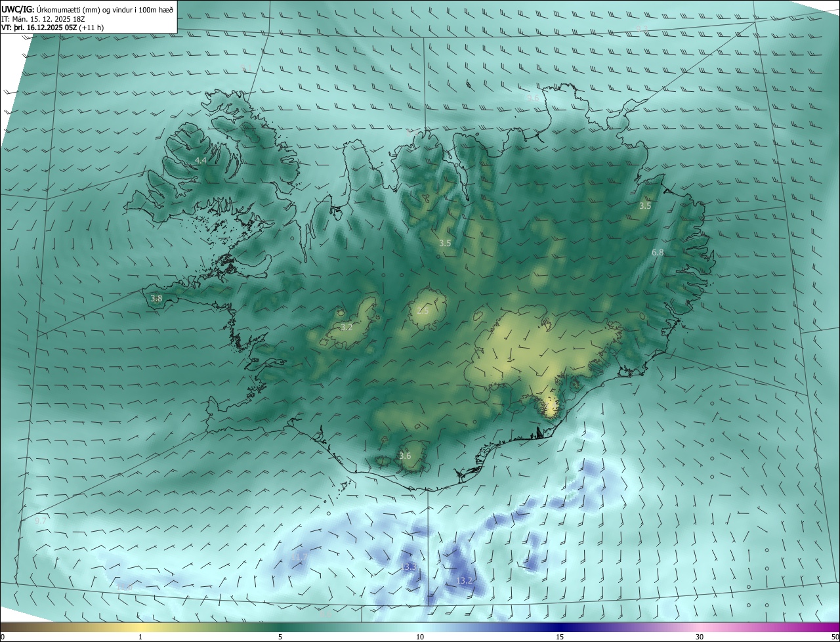This screenshot has height=642, width=840.
Task: Click the 3.6 value on the map
Action: click(405, 456)
